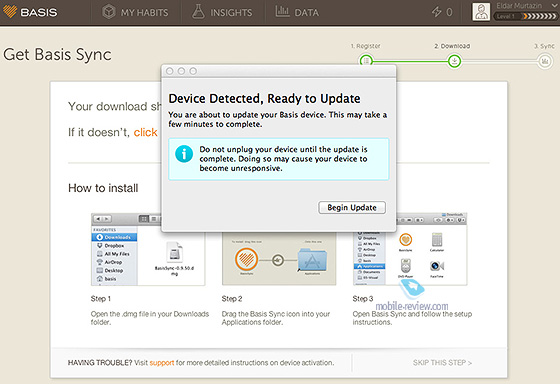Open the My Habits tab

[x=135, y=12]
